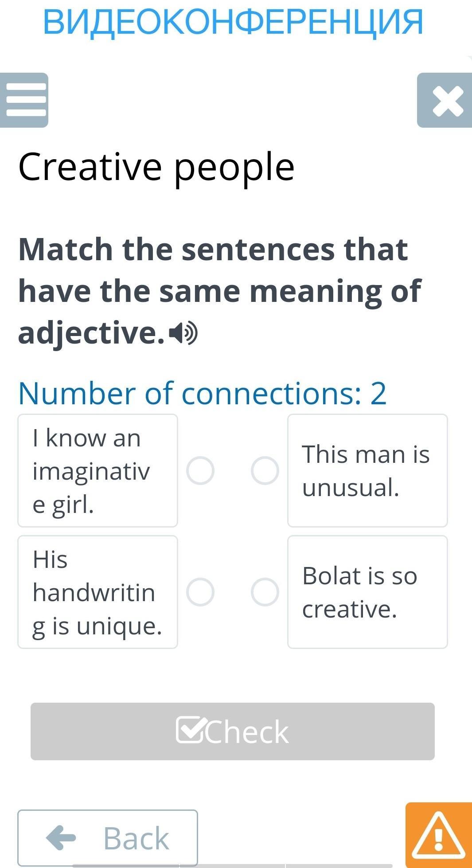Click the orange warning triangle icon
The image size is (472, 868).
[x=438, y=835]
